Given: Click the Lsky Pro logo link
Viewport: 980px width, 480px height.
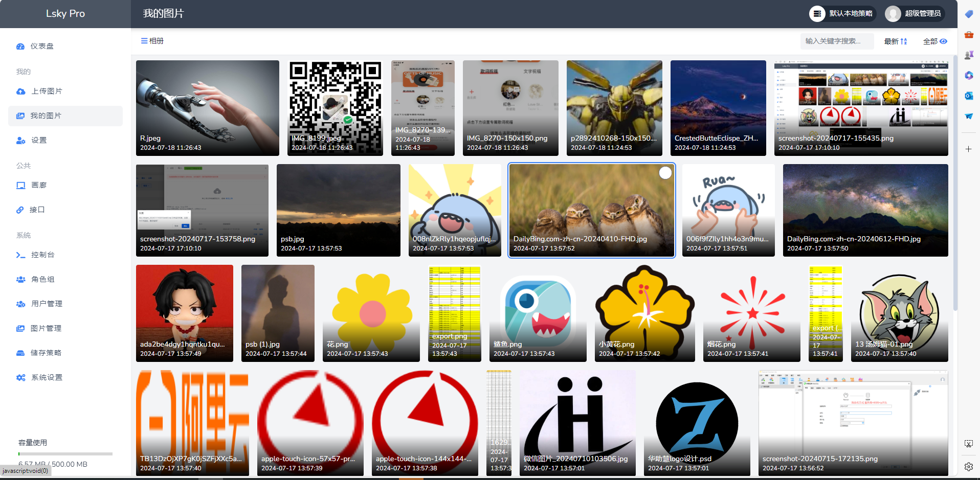Looking at the screenshot, I should point(65,14).
